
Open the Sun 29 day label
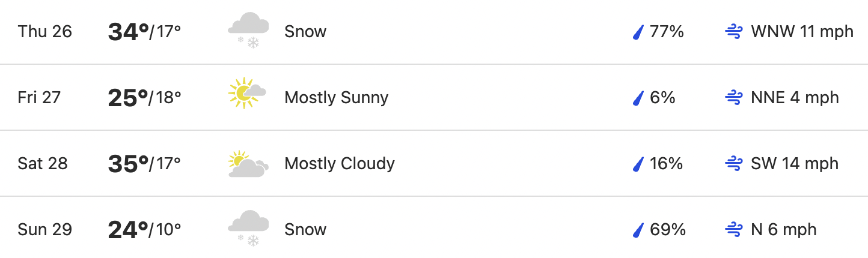pos(45,230)
